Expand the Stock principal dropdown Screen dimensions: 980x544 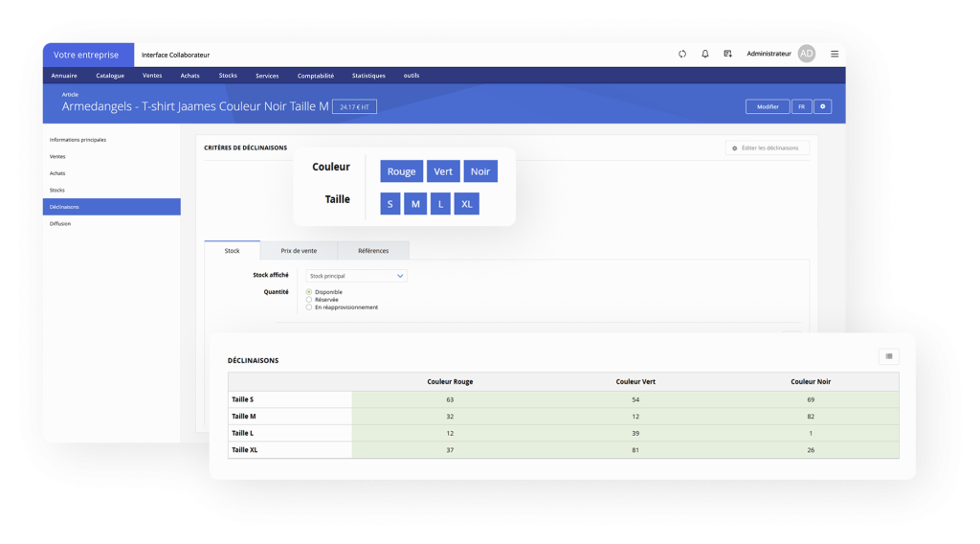point(356,276)
